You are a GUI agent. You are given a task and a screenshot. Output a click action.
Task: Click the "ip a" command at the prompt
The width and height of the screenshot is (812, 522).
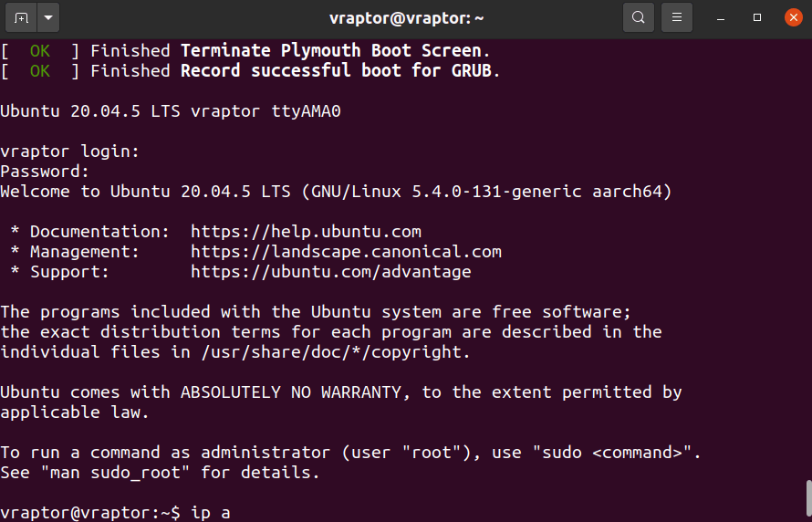(x=211, y=513)
